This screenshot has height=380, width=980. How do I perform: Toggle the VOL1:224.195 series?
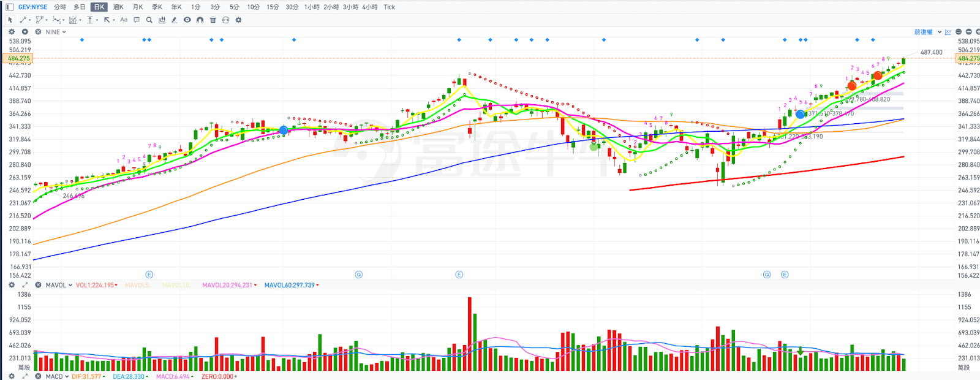coord(96,285)
